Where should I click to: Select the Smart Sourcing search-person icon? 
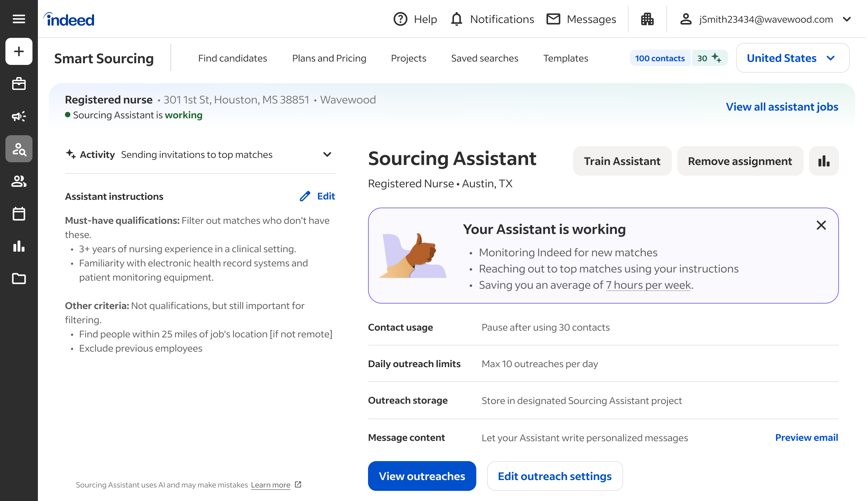coord(19,149)
